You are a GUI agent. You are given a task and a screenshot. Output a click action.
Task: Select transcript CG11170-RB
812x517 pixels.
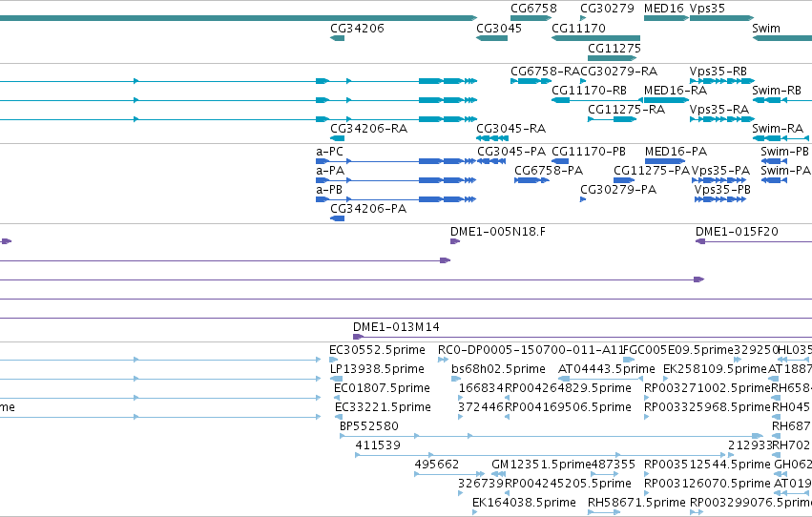click(597, 100)
